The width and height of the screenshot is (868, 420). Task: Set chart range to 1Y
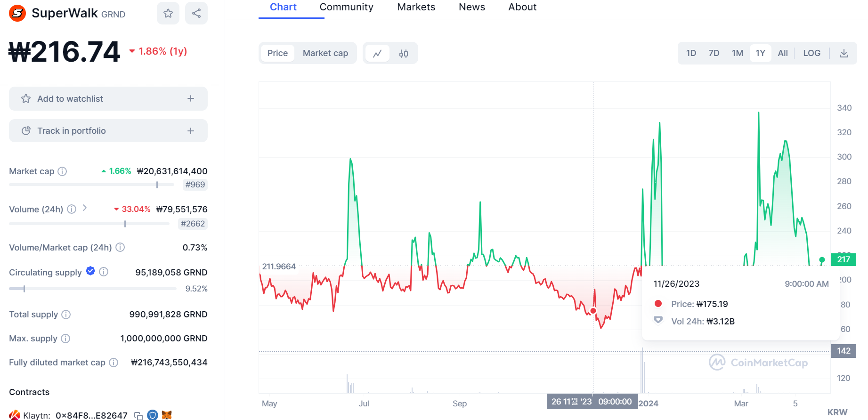point(760,53)
